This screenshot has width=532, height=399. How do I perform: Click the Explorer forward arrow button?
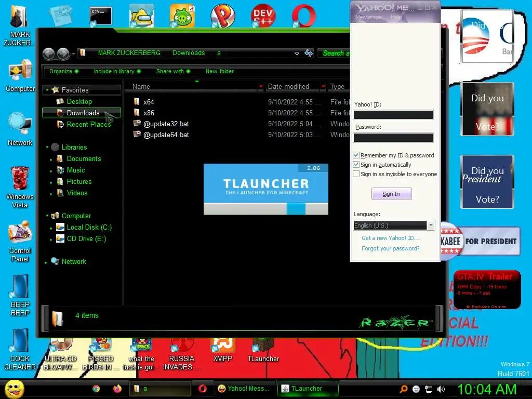[x=63, y=54]
